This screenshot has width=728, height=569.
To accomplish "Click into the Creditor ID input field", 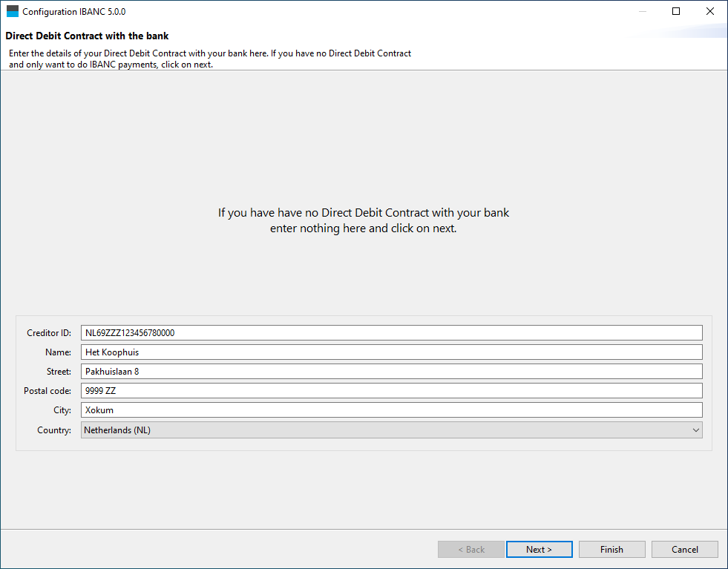I will pos(391,333).
